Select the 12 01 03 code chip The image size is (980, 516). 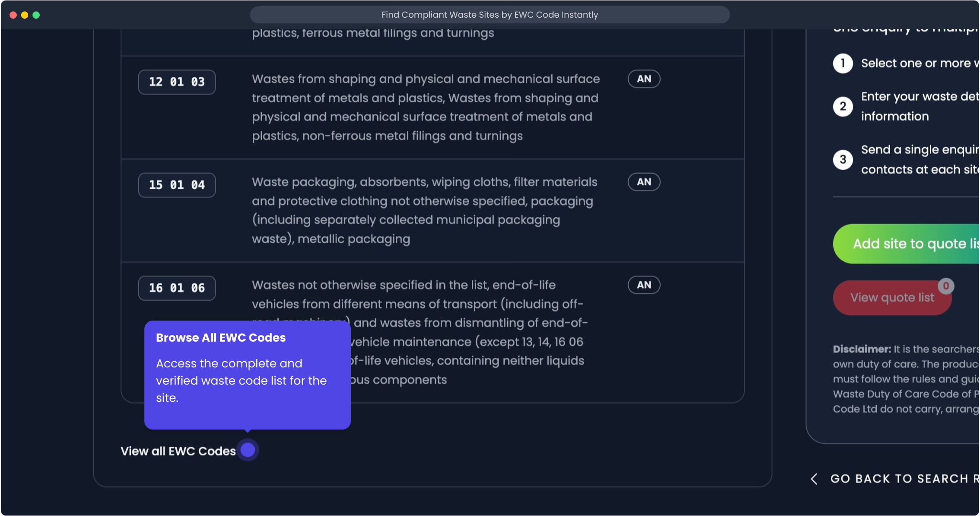pyautogui.click(x=177, y=82)
